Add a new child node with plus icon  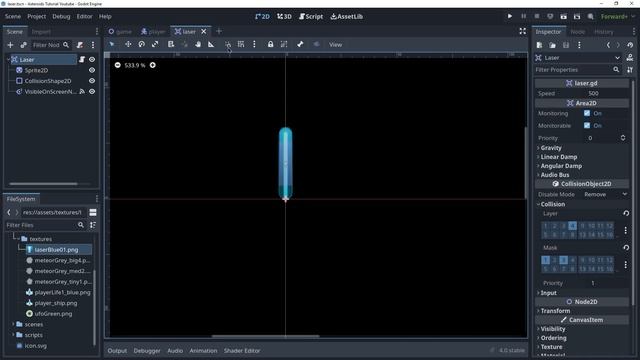(x=11, y=45)
